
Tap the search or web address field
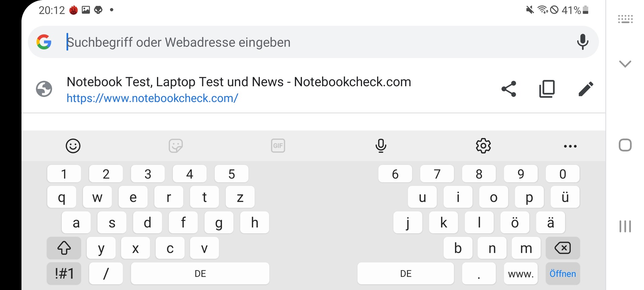[x=302, y=42]
